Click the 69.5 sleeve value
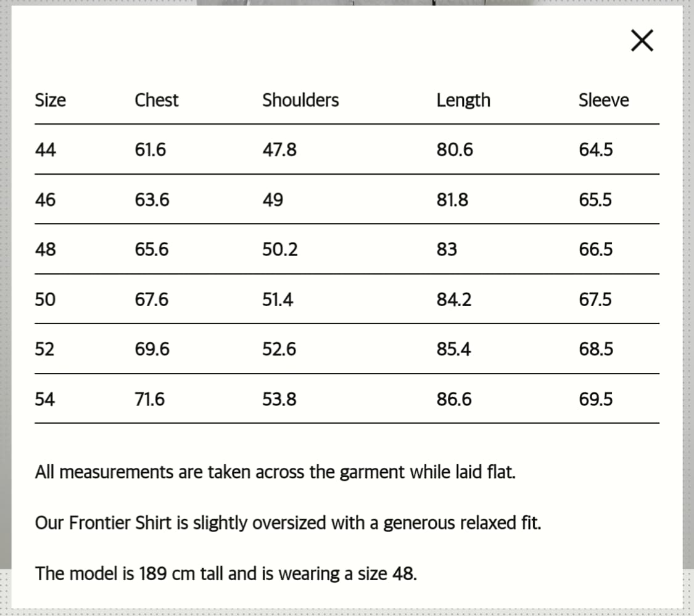 [x=596, y=399]
